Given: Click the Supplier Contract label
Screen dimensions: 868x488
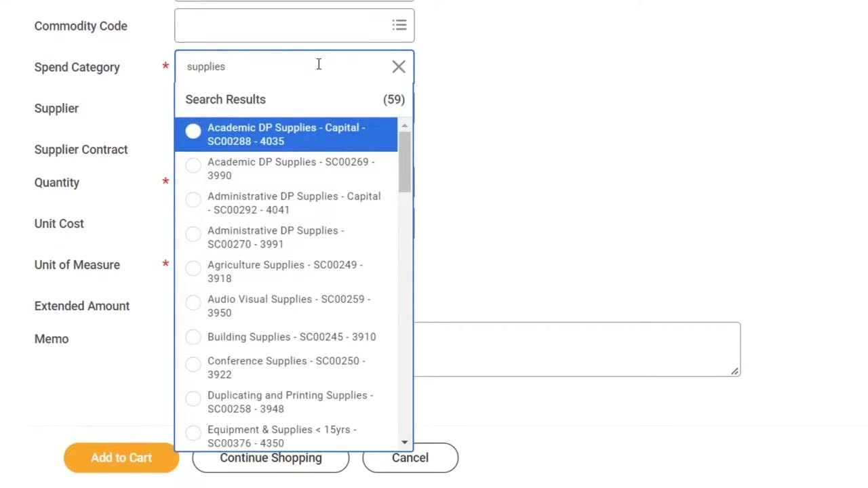Looking at the screenshot, I should pos(81,149).
